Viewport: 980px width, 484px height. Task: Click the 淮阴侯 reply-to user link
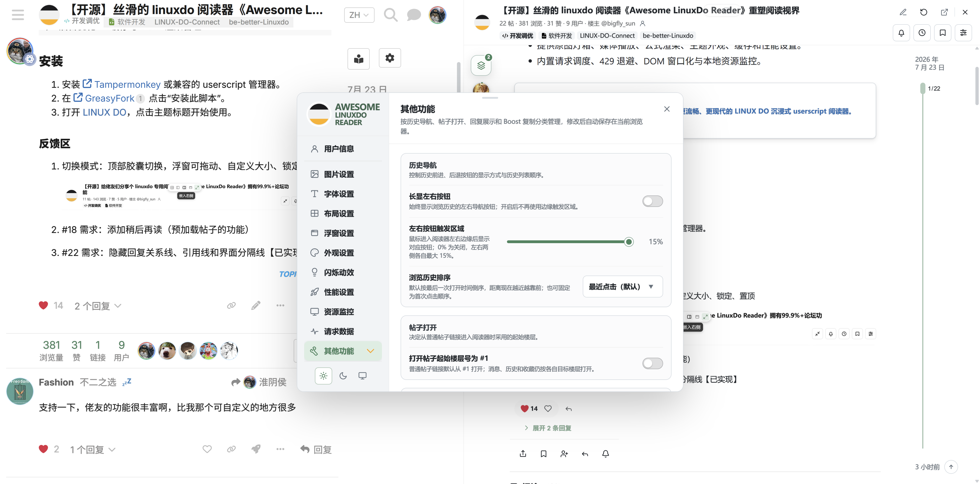(x=272, y=382)
